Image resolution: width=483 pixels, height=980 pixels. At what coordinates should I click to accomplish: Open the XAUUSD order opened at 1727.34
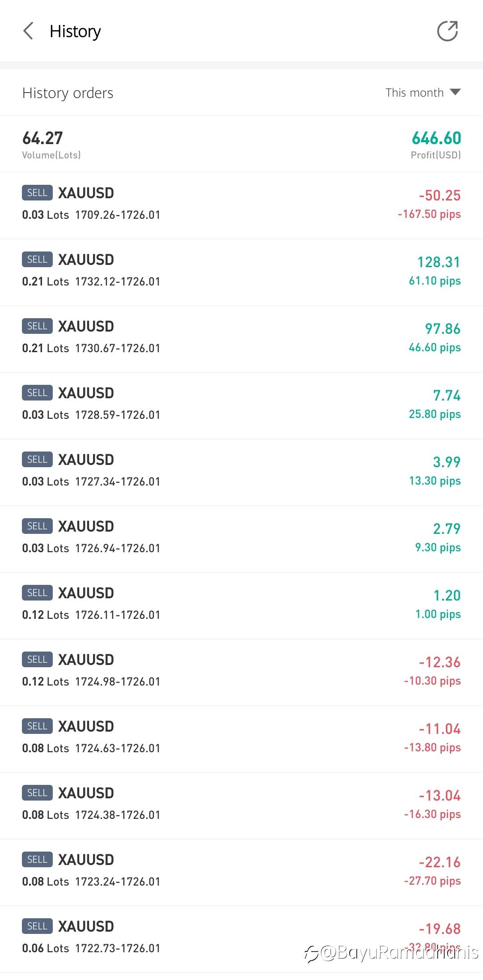241,472
